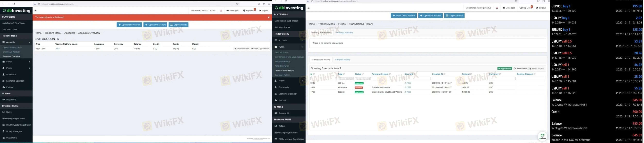Open Help Desk in right window header
The image size is (644, 143).
pyautogui.click(x=525, y=8)
